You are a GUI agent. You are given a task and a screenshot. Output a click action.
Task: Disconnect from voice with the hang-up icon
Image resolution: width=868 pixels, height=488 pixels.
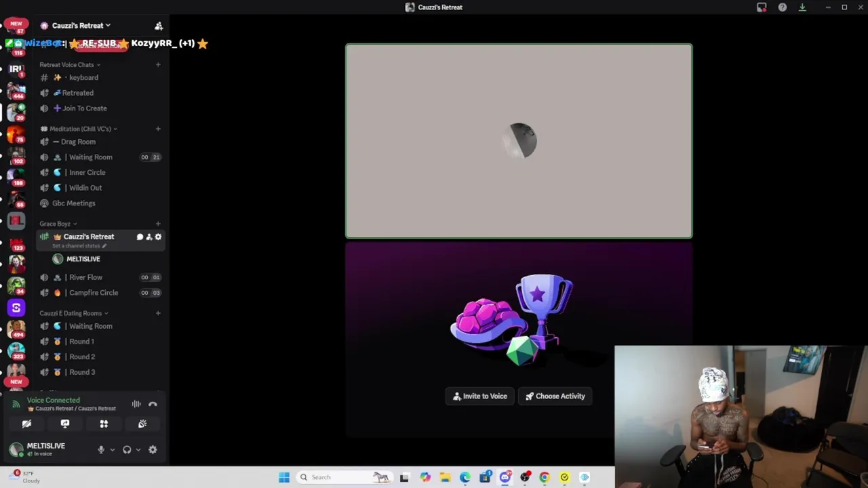153,404
